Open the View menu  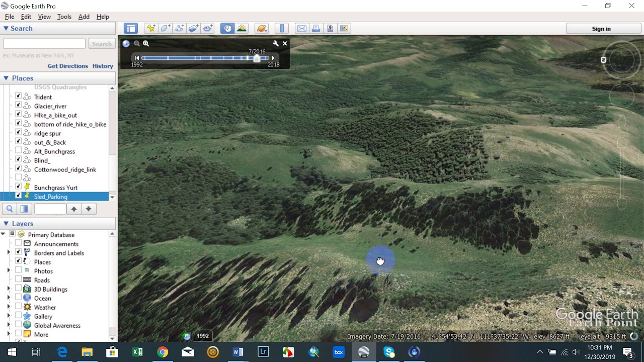(x=44, y=17)
